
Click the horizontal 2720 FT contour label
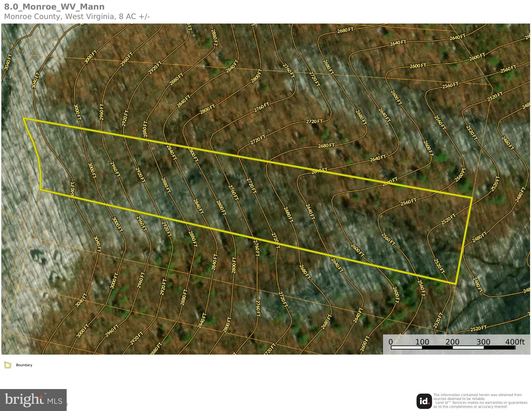tap(314, 121)
